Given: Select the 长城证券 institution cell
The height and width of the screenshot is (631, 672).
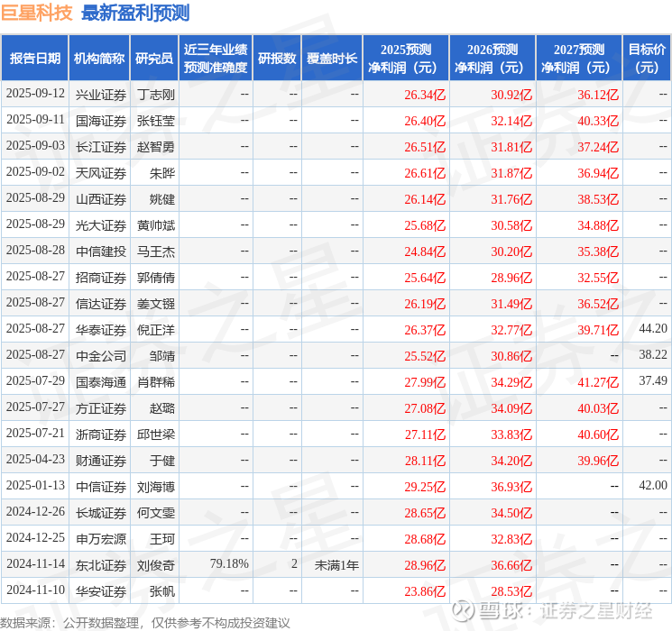Looking at the screenshot, I should (101, 513).
